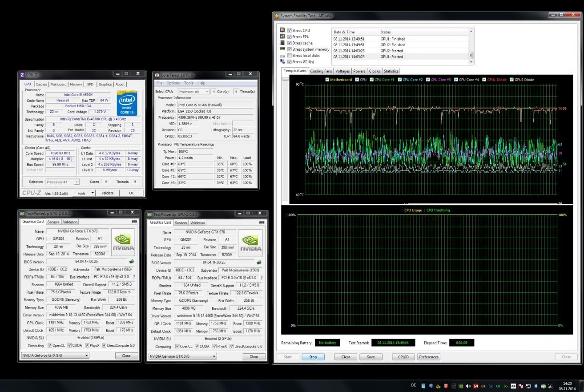Click the log list scrollbar down arrow
This screenshot has width=584, height=392.
pyautogui.click(x=471, y=62)
